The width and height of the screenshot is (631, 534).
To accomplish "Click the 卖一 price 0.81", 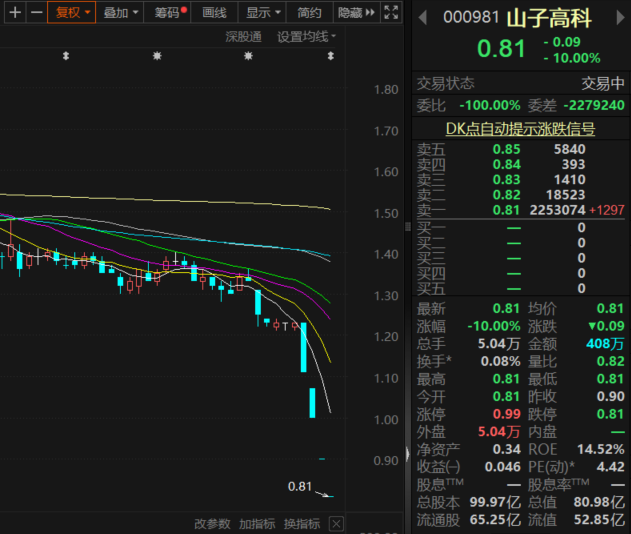I will pos(506,210).
